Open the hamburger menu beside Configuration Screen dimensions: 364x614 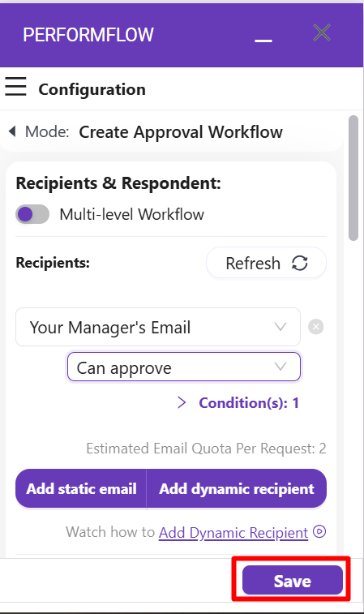pos(15,87)
